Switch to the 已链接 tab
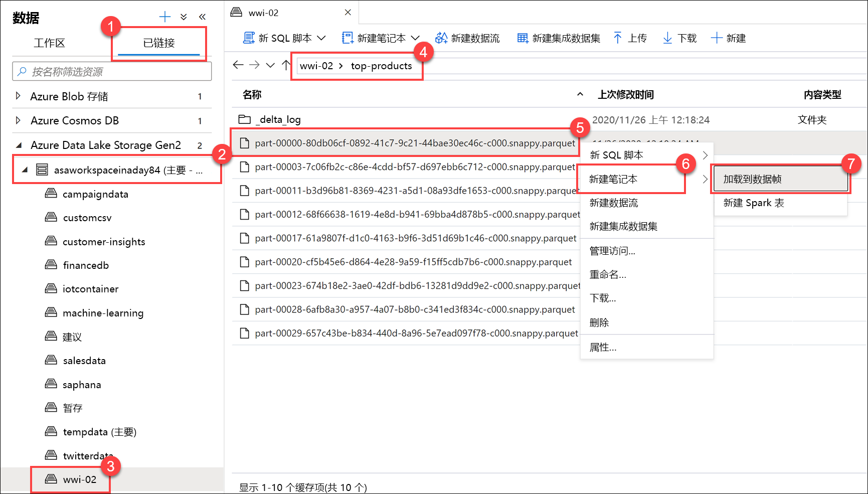The image size is (868, 494). [x=159, y=43]
